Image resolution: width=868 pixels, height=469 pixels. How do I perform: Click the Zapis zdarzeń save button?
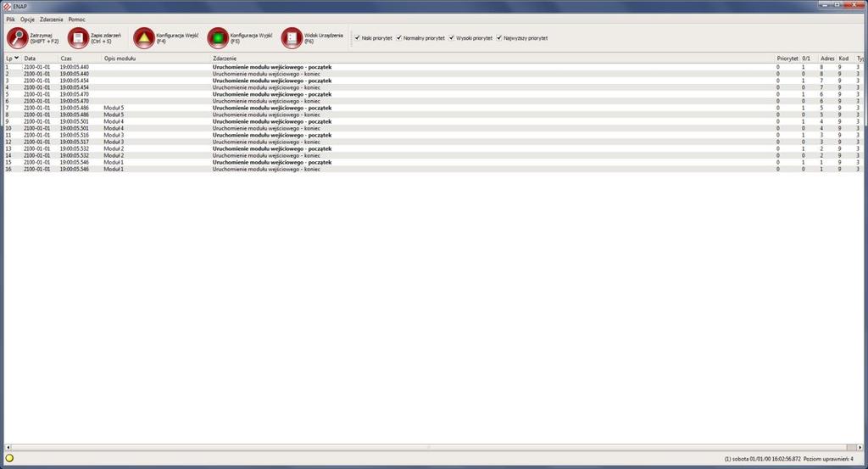pos(94,38)
